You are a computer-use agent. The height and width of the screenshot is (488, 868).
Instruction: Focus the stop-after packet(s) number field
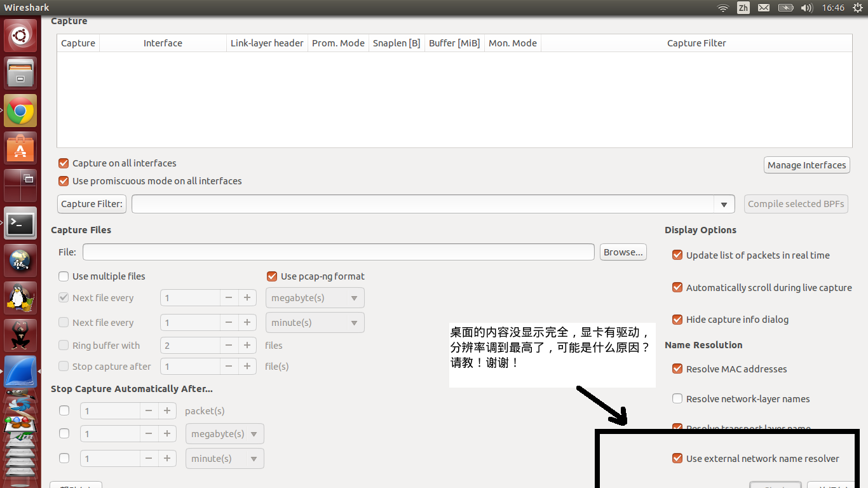pyautogui.click(x=111, y=411)
